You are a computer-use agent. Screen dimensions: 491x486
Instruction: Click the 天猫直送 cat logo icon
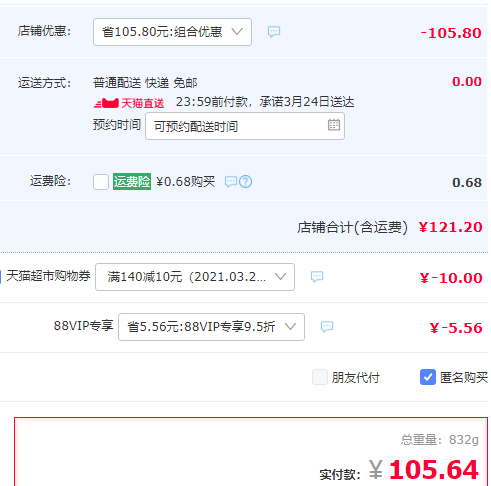click(106, 103)
